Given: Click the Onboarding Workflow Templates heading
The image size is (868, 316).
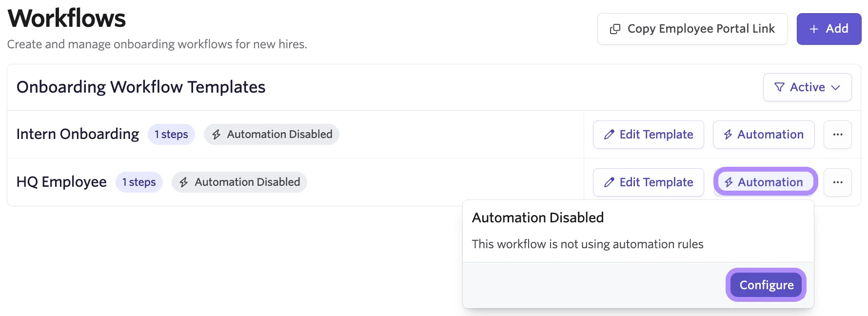Looking at the screenshot, I should tap(141, 87).
